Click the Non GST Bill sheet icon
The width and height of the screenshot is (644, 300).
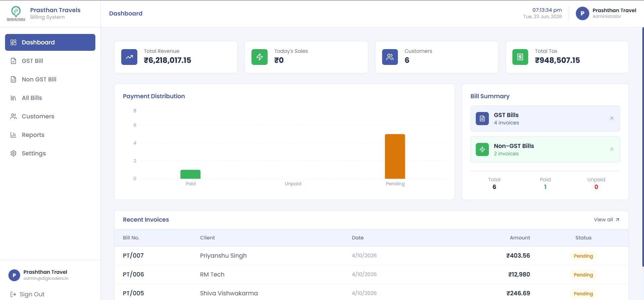click(13, 79)
